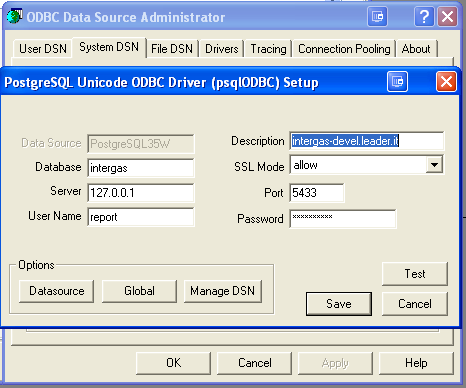Click the Database field containing intergas
The width and height of the screenshot is (466, 388).
pyautogui.click(x=141, y=168)
